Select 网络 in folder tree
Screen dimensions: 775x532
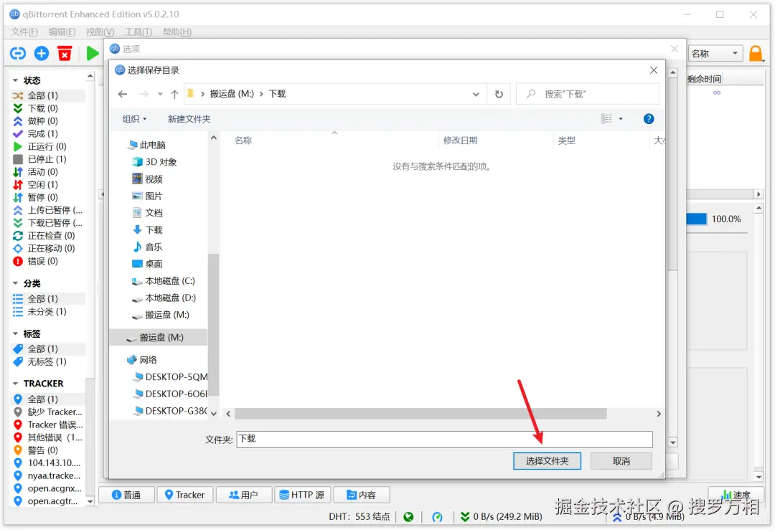coord(142,360)
